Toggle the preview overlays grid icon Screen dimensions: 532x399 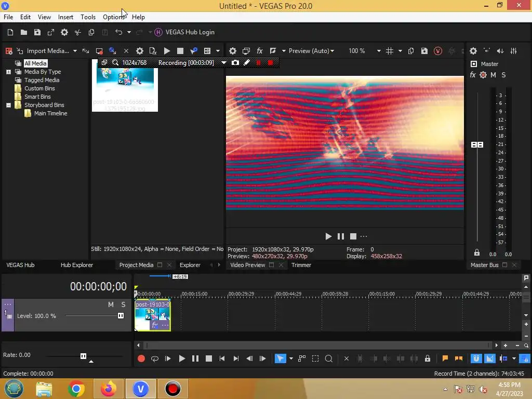click(390, 51)
